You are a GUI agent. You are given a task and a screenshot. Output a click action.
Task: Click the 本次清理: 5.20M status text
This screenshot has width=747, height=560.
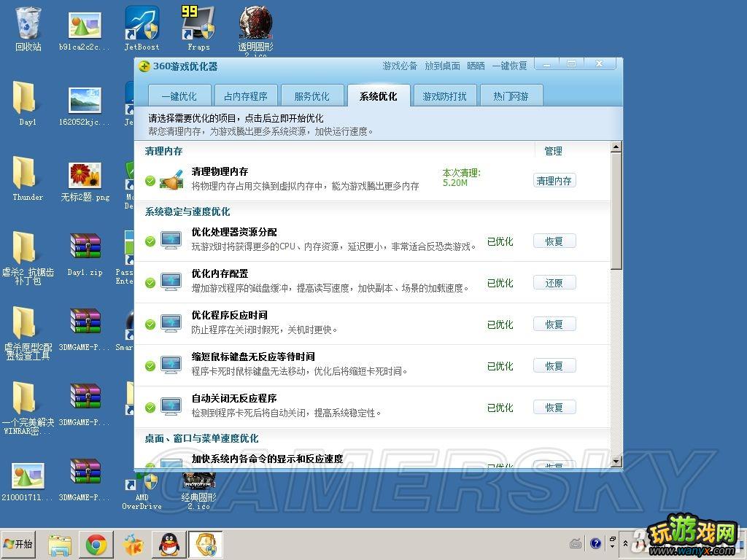coord(461,178)
